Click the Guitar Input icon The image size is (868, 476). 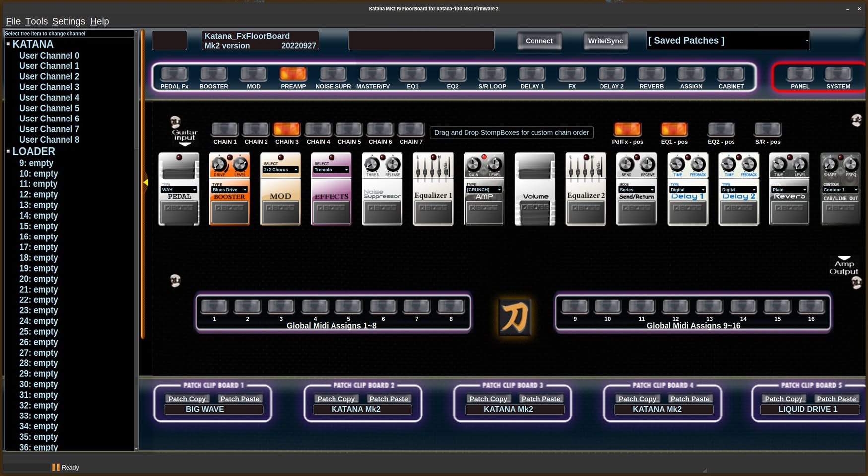coord(184,137)
